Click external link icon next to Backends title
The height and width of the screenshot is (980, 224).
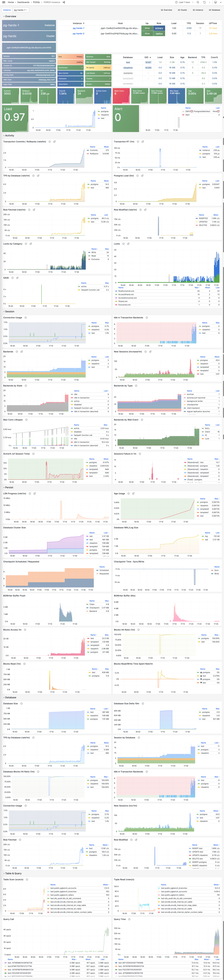pos(22,351)
